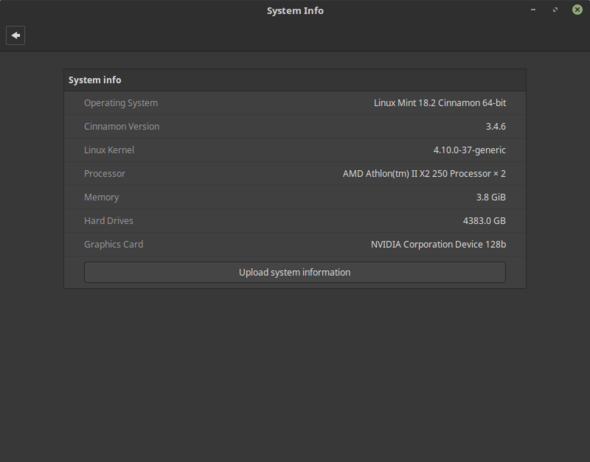Click Upload system information button
This screenshot has width=590, height=462.
(295, 272)
